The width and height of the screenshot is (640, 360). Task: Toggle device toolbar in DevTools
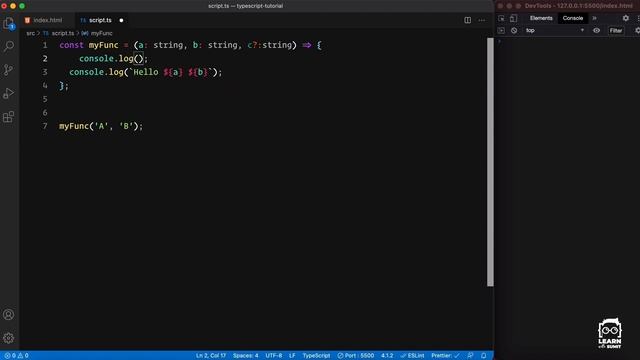pyautogui.click(x=513, y=18)
